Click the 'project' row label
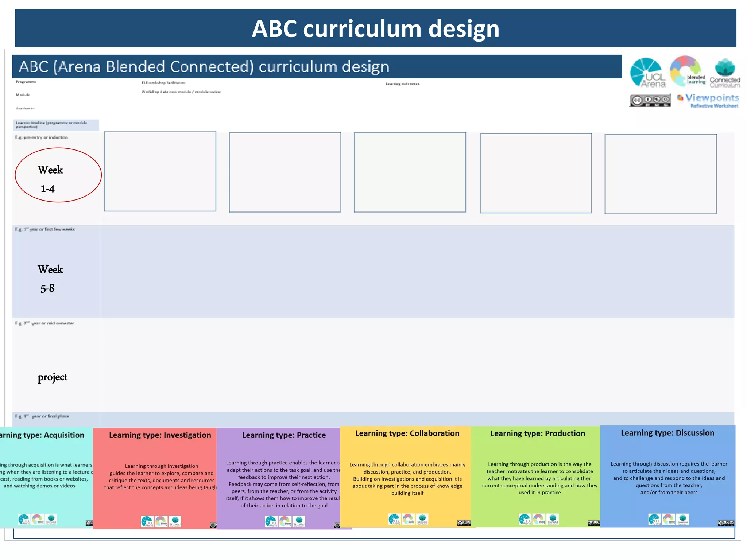Screen dimensions: 747x560 53,377
